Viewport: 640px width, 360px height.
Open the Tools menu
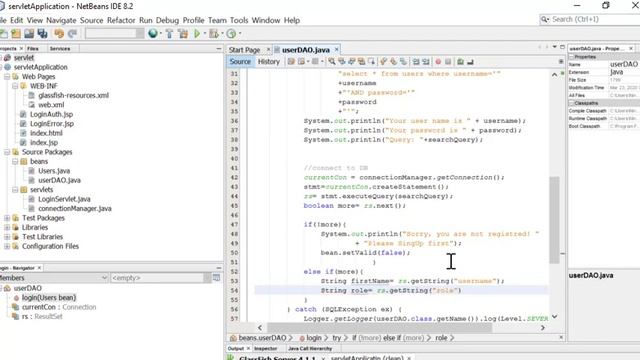pyautogui.click(x=239, y=20)
